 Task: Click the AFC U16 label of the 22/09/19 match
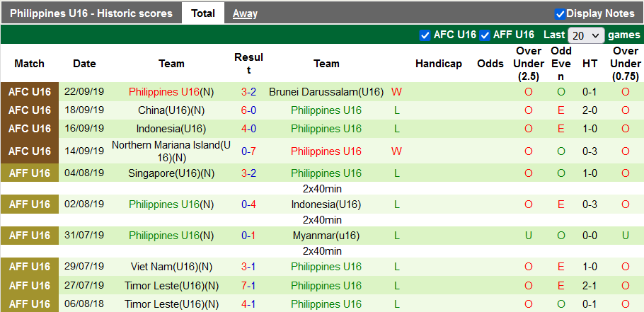tap(30, 92)
